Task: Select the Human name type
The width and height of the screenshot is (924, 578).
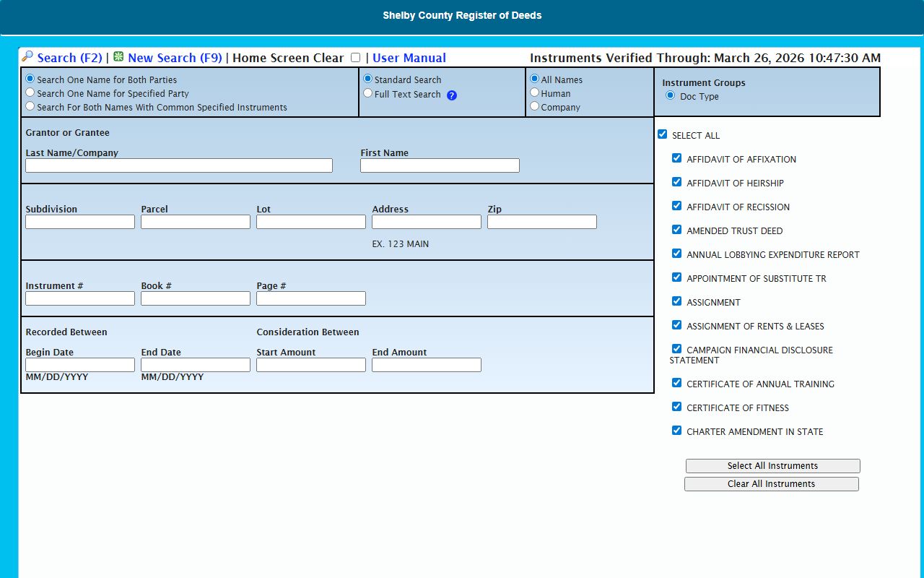Action: 535,92
